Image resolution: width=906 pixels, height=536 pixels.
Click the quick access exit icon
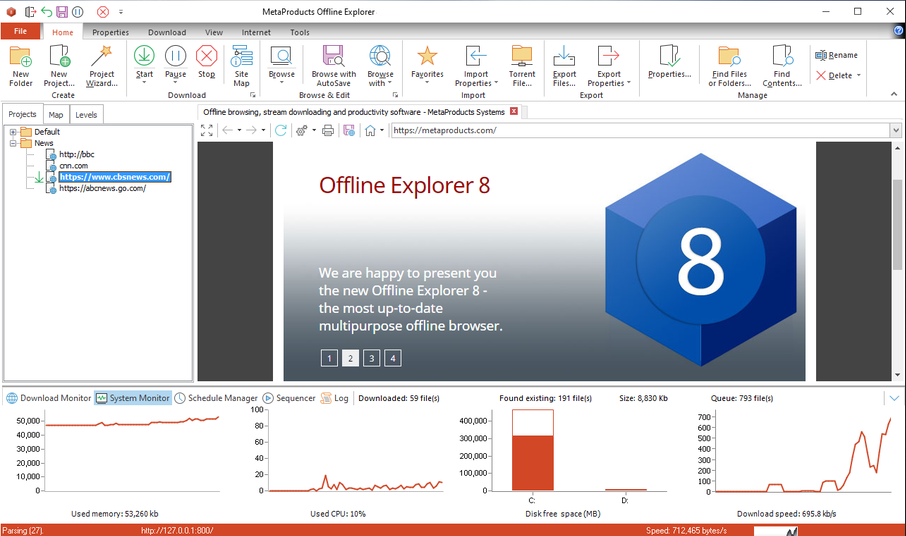coord(30,12)
